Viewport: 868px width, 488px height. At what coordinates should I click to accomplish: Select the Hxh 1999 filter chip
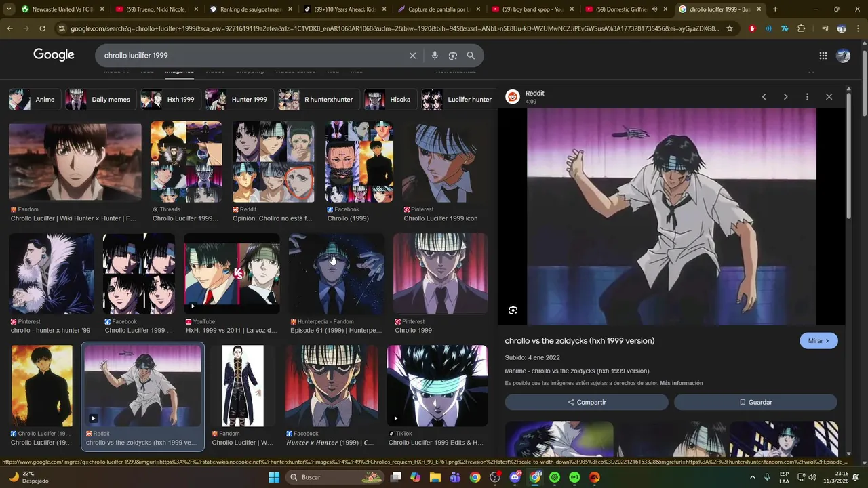170,100
